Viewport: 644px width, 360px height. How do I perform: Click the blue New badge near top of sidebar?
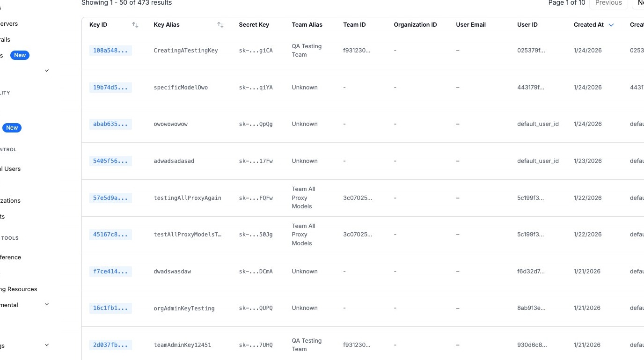click(20, 55)
